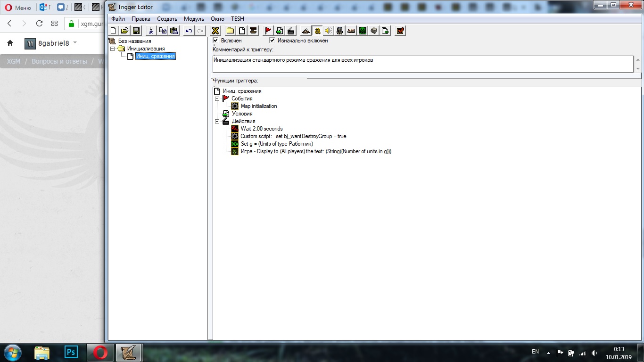Select the 'Без названия' map root node
This screenshot has height=362, width=644.
[134, 41]
